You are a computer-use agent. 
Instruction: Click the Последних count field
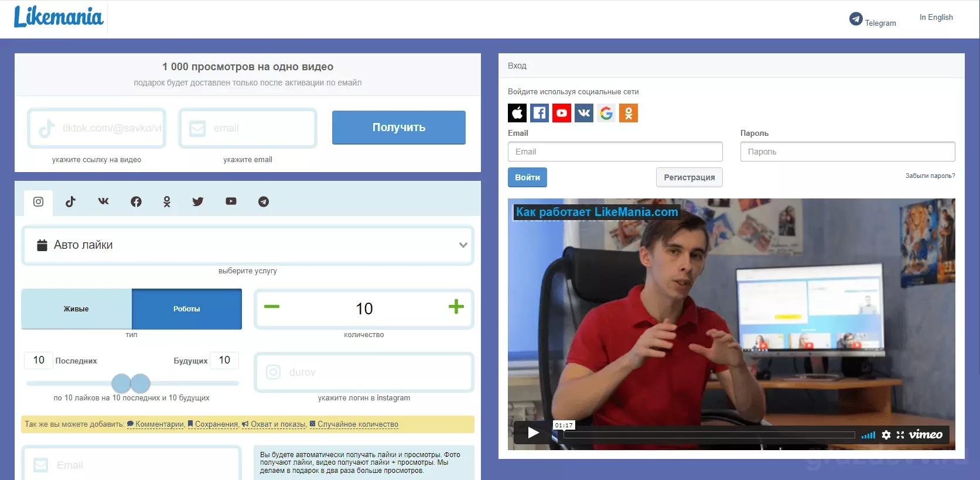(x=39, y=360)
